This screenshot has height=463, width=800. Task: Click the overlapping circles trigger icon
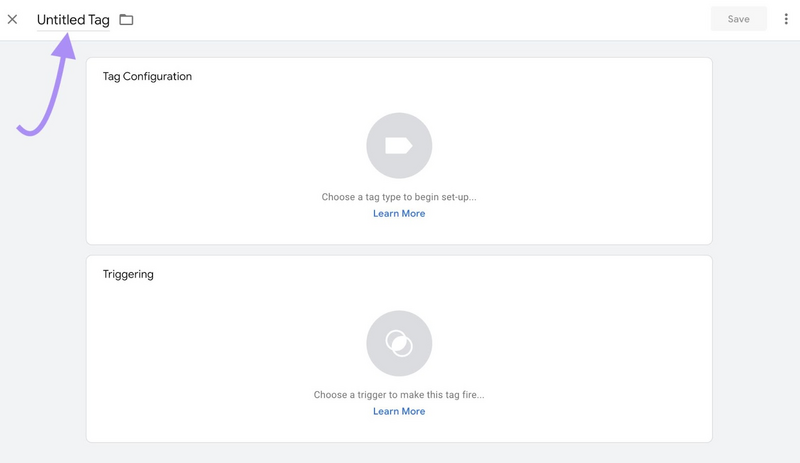coord(399,343)
